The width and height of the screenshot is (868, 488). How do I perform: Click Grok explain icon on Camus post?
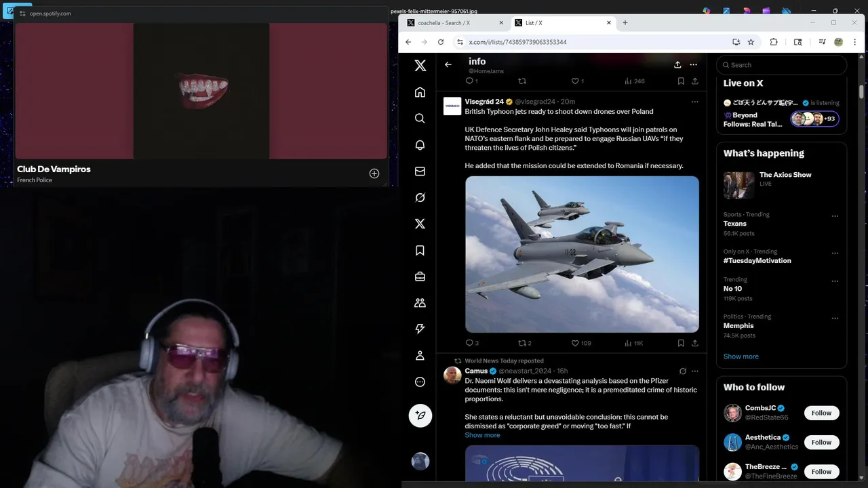[x=682, y=371]
